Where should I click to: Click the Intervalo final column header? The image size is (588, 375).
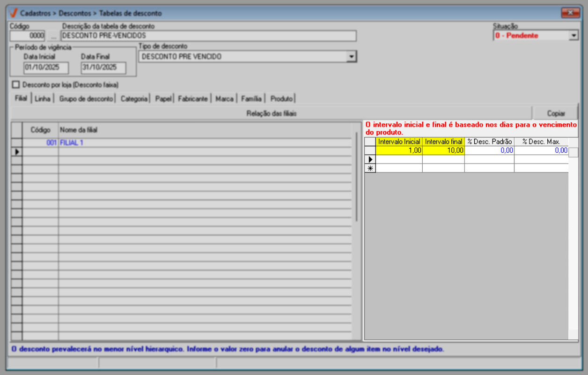(443, 142)
